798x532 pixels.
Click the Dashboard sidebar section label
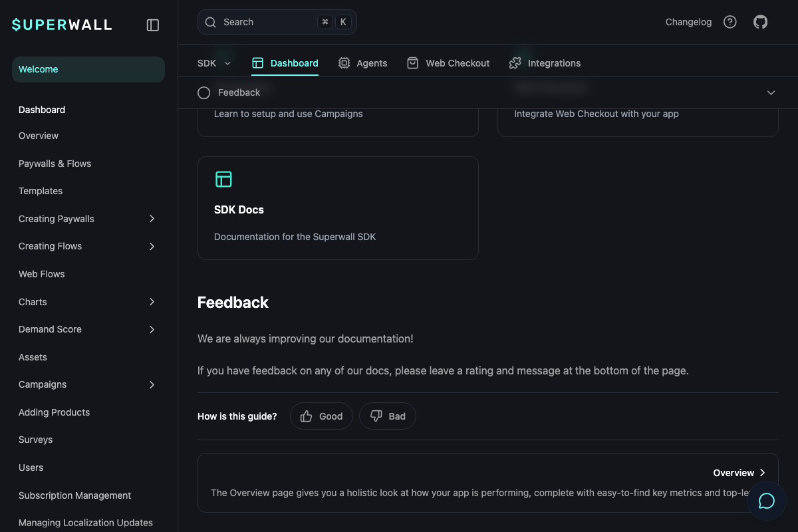[42, 110]
